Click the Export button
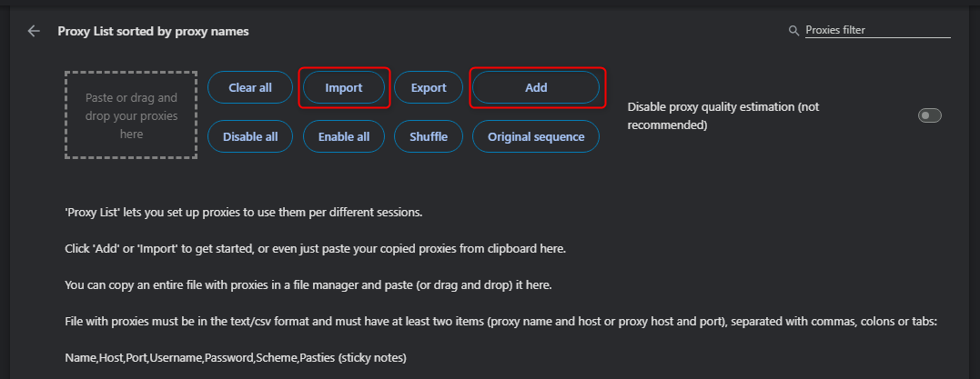The width and height of the screenshot is (980, 379). 429,88
